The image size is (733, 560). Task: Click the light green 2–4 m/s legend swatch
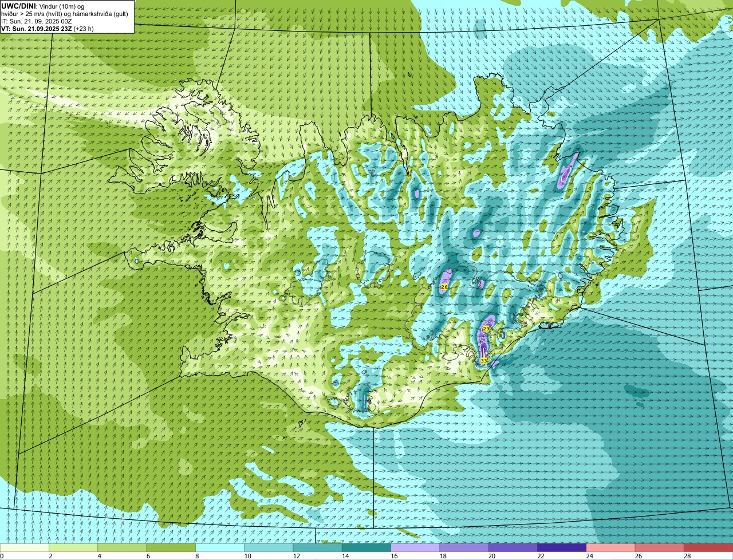[73, 548]
